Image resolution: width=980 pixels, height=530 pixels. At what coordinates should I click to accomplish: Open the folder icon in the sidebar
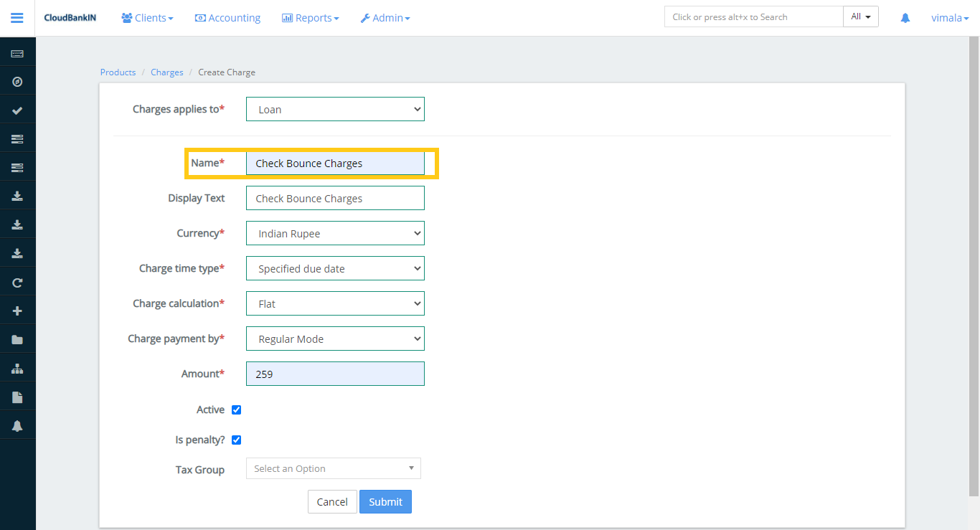17,340
